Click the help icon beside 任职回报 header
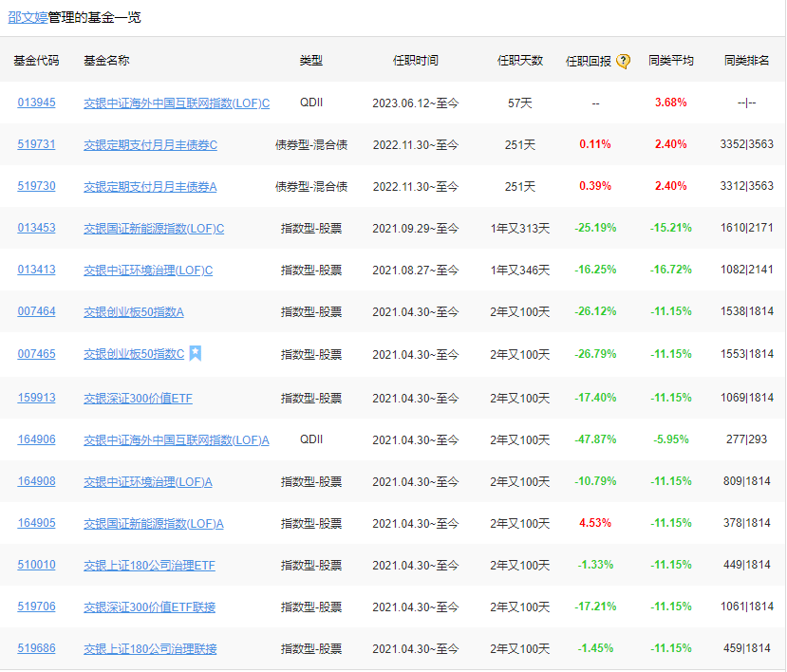 [x=623, y=61]
